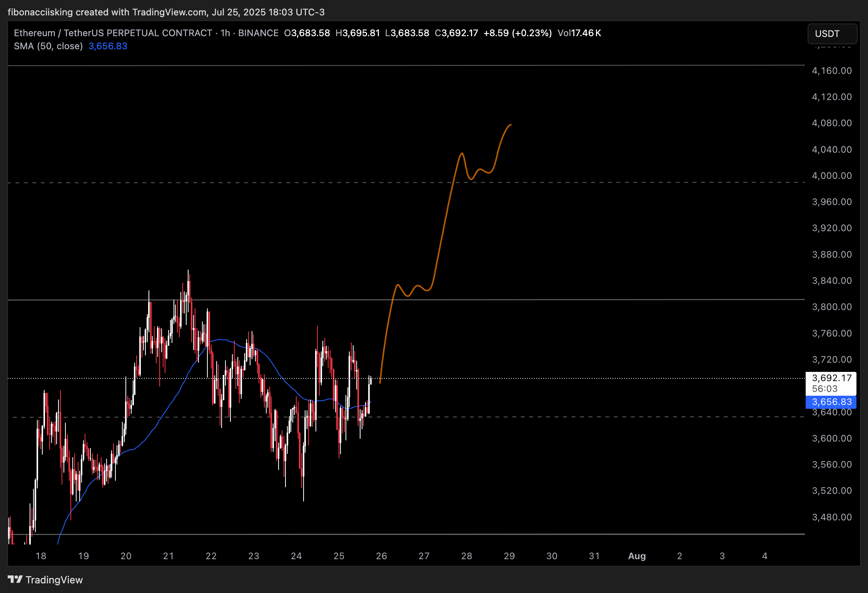Click the SMA (50, close) indicator label

(48, 46)
